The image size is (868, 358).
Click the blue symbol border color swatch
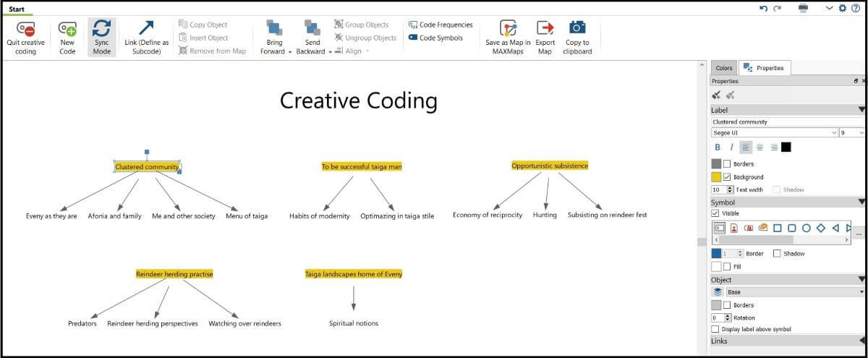click(x=716, y=254)
